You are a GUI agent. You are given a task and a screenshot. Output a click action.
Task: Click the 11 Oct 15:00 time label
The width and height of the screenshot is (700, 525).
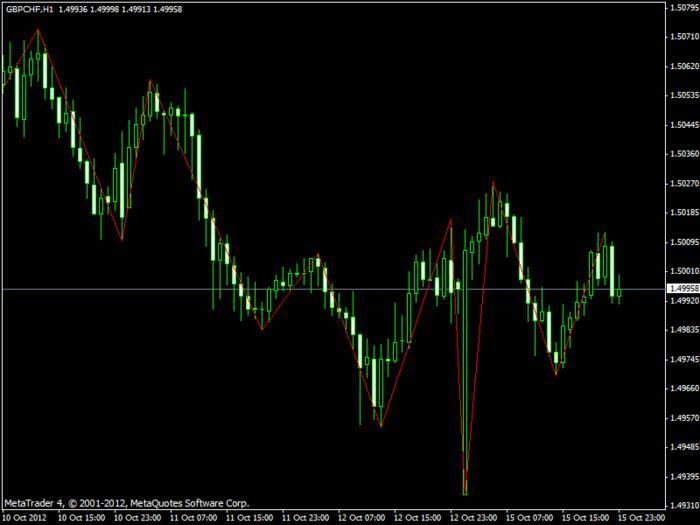coord(249,518)
